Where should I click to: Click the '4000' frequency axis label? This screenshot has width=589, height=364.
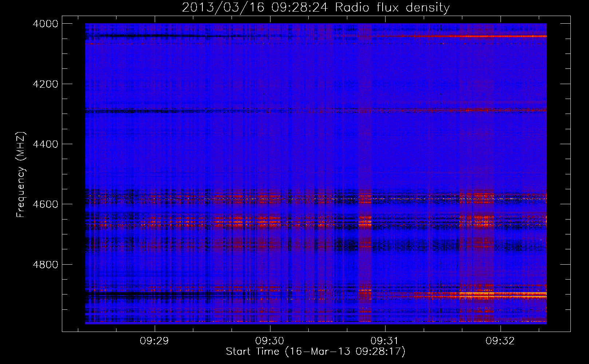(x=46, y=24)
